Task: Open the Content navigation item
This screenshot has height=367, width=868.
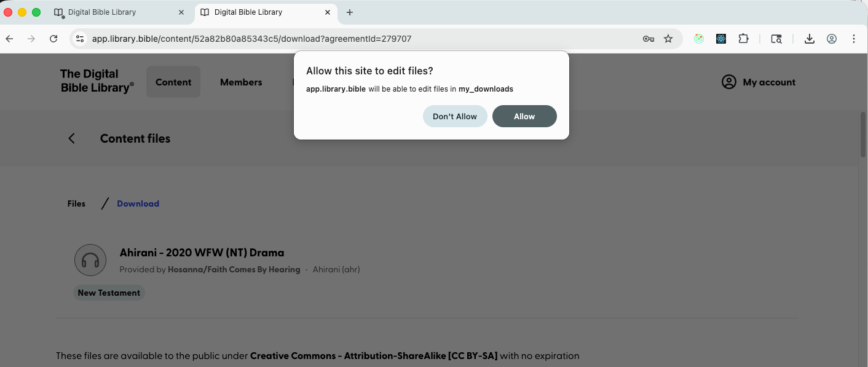Action: tap(173, 82)
